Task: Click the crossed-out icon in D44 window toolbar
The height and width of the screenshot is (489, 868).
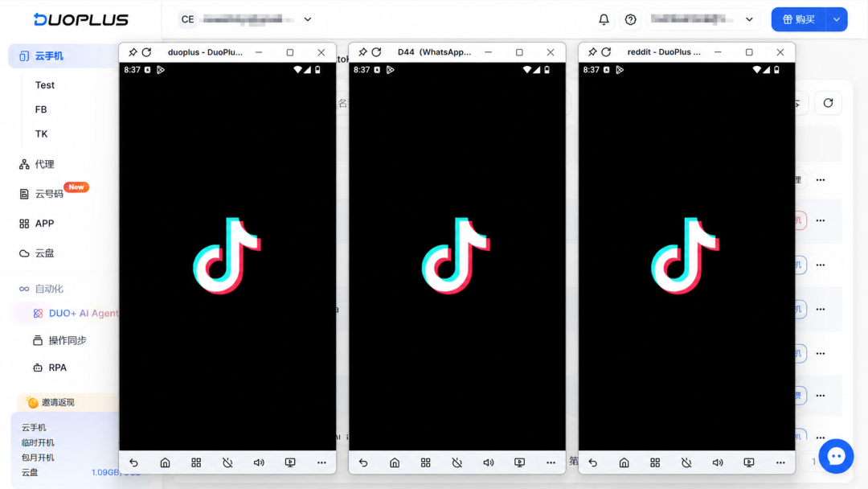Action: pyautogui.click(x=457, y=462)
